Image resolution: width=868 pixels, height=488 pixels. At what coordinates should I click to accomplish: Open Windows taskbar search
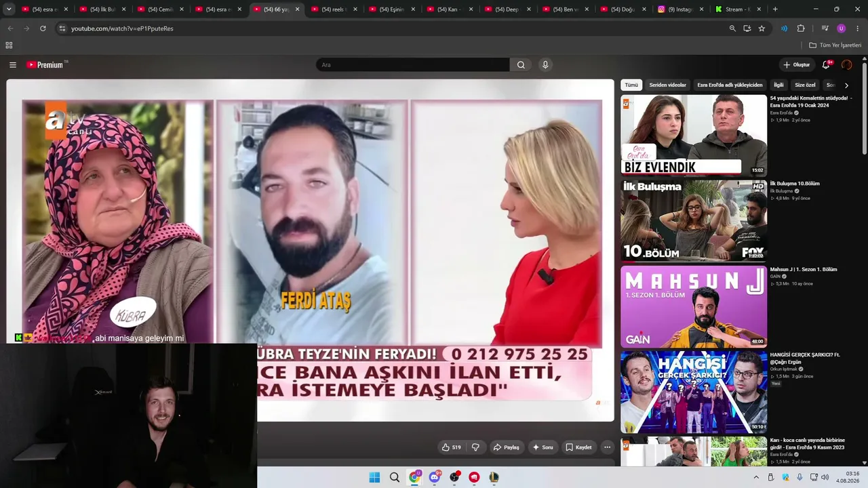394,477
